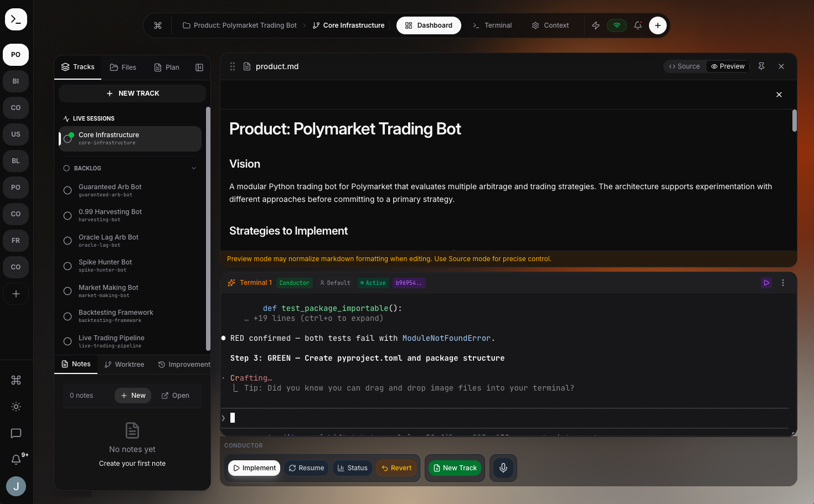
Task: Open the Core Infrastructure branch selector
Action: pyautogui.click(x=349, y=25)
